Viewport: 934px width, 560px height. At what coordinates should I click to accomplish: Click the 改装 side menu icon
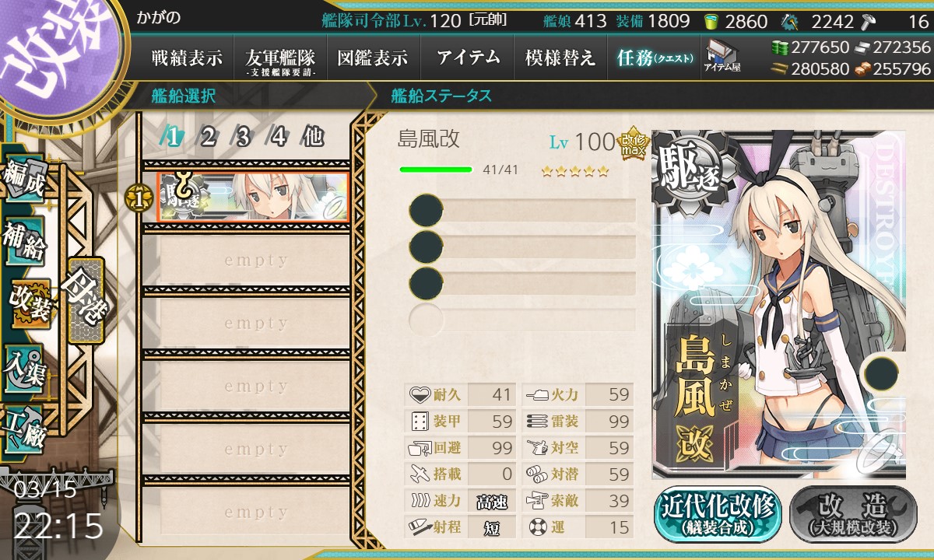(x=30, y=302)
